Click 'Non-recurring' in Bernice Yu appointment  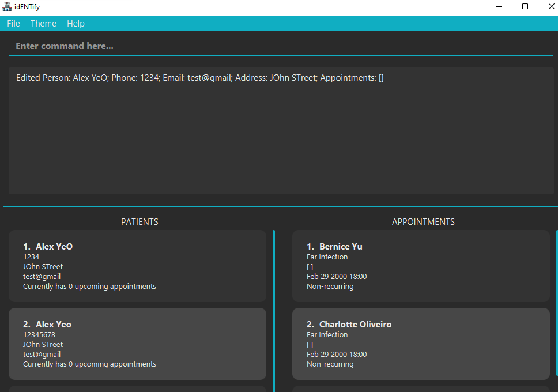(x=330, y=287)
